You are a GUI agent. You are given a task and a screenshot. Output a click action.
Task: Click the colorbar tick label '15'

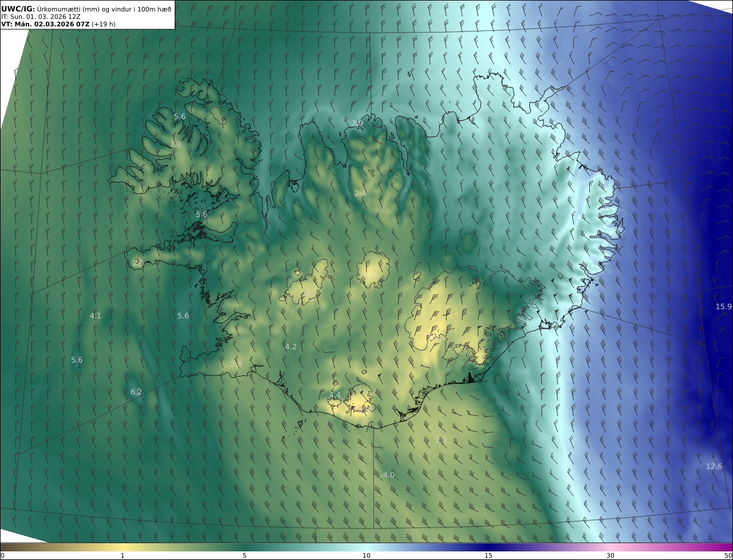point(488,556)
